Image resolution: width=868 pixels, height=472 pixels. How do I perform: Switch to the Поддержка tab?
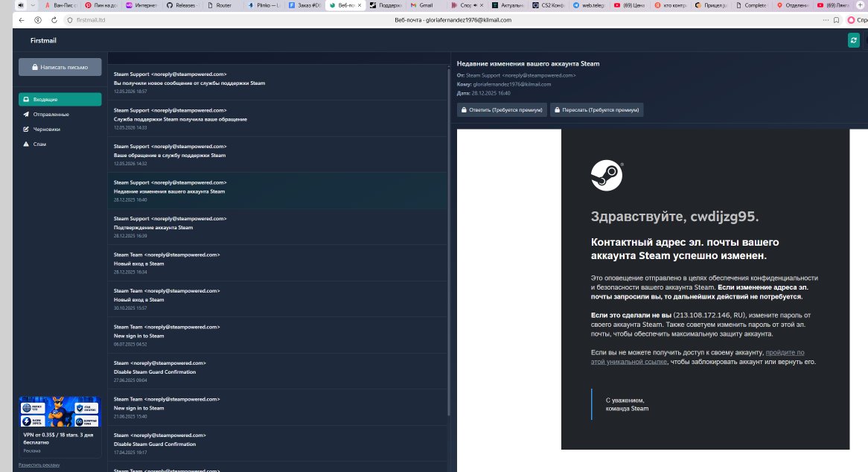click(386, 5)
